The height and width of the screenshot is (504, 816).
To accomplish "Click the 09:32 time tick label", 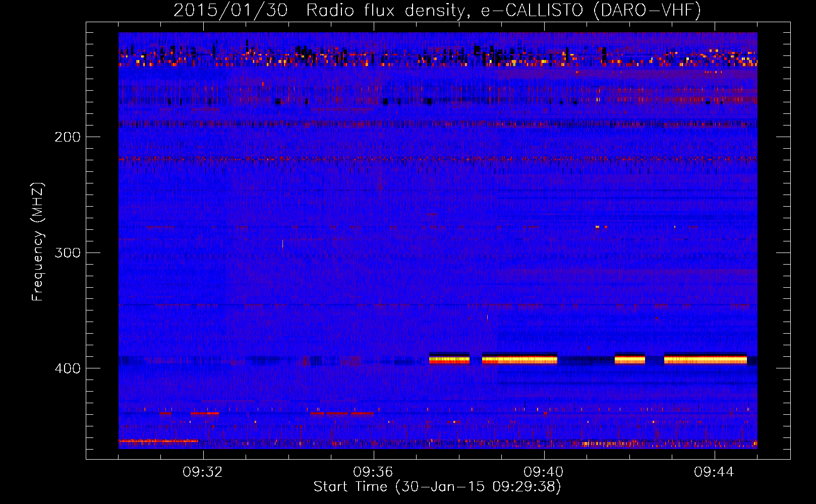I will (x=203, y=472).
